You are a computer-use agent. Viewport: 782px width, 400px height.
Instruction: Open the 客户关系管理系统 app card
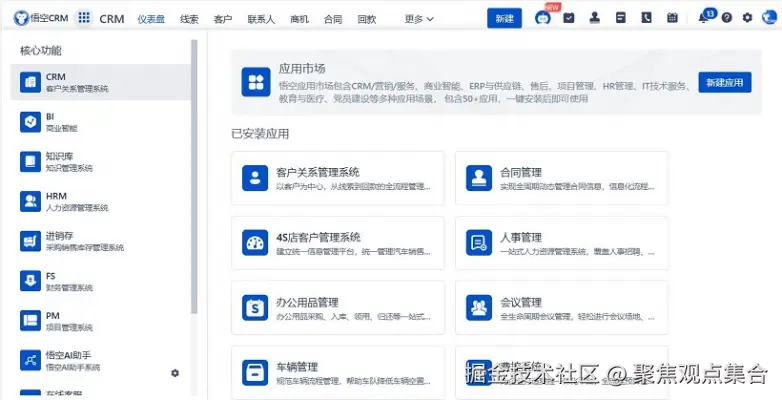[x=338, y=178]
